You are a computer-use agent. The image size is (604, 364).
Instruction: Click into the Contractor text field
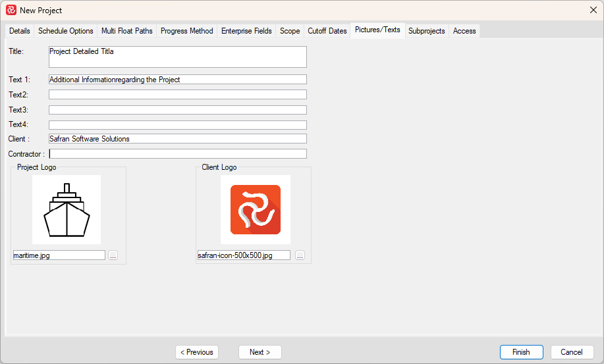178,154
